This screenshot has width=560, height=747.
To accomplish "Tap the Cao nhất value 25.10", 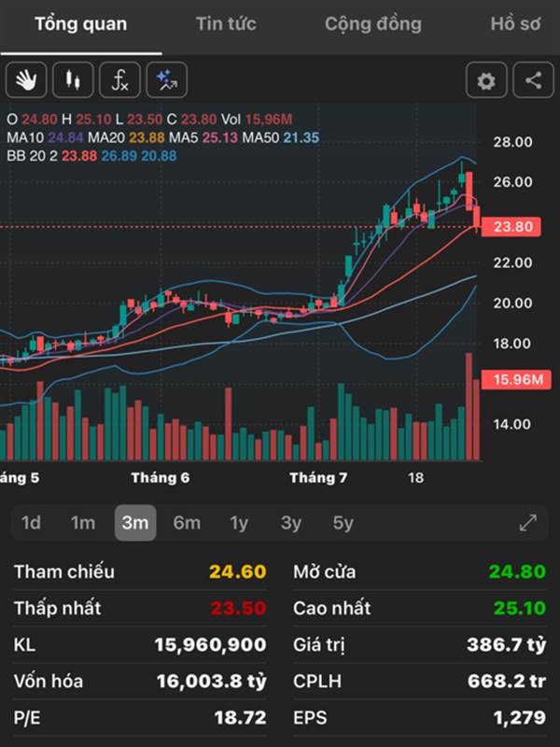I will coord(520,608).
